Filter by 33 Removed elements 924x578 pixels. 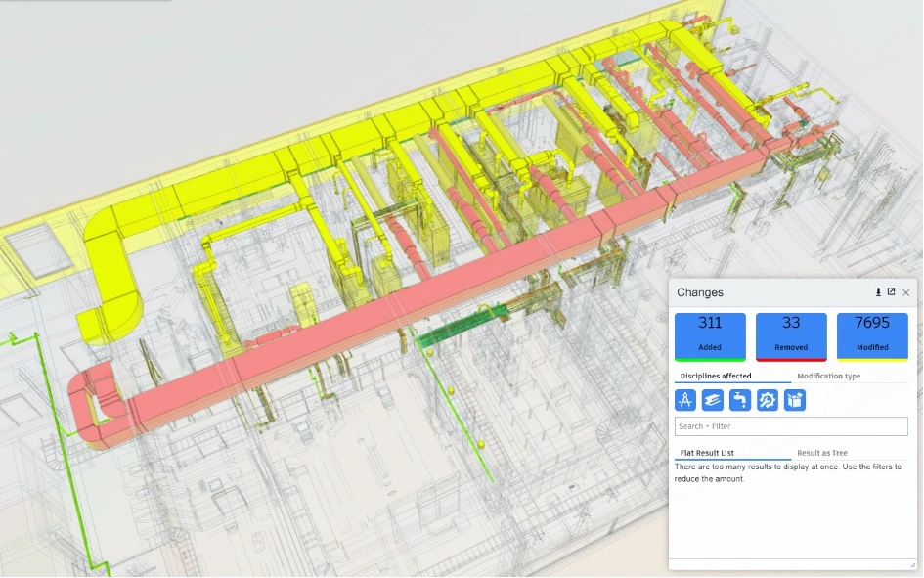point(791,336)
